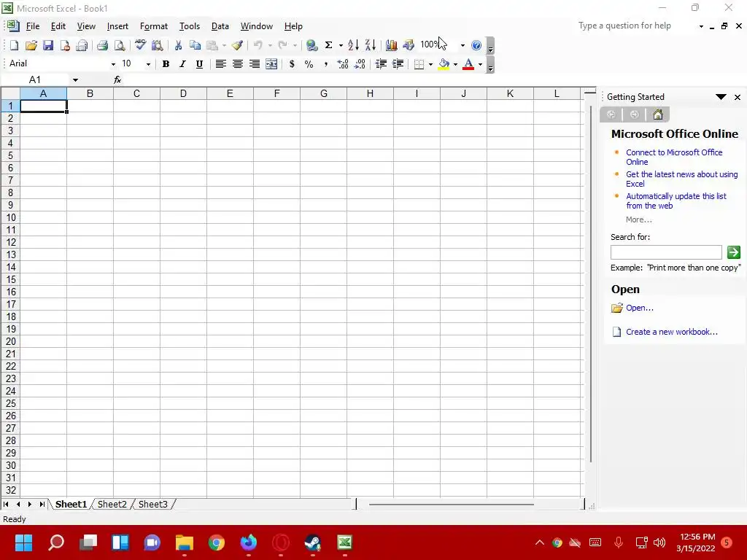This screenshot has height=560, width=747.
Task: Increase Decimal places icon
Action: click(x=343, y=64)
